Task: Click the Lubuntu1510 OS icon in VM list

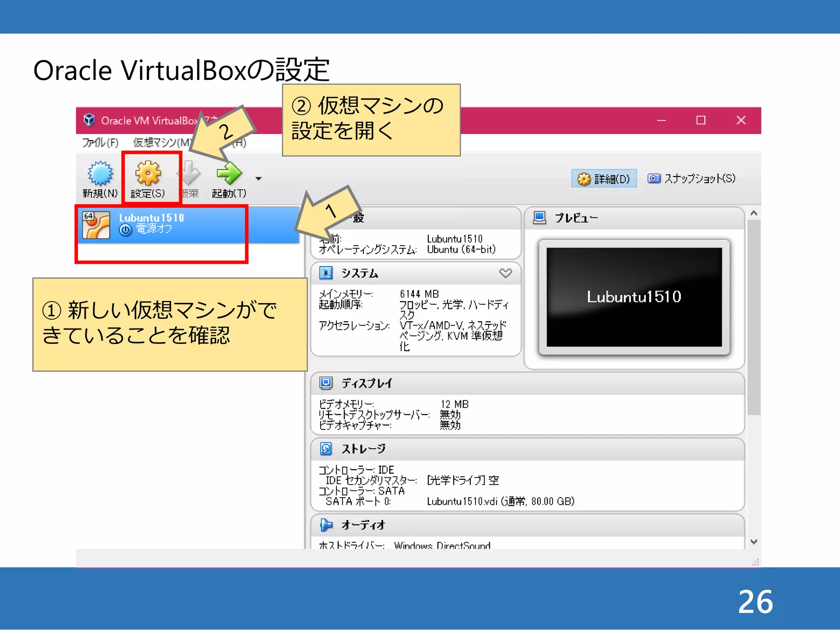Action: pyautogui.click(x=96, y=225)
